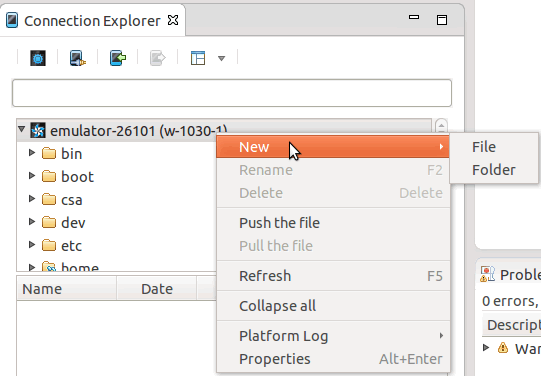The image size is (541, 376).
Task: Select Push the file from context menu
Action: pos(333,223)
